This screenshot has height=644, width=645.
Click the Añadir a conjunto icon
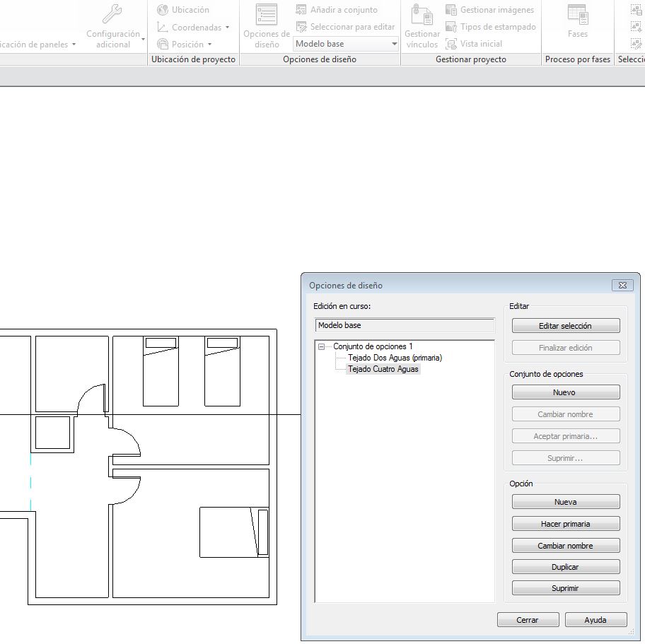(303, 8)
